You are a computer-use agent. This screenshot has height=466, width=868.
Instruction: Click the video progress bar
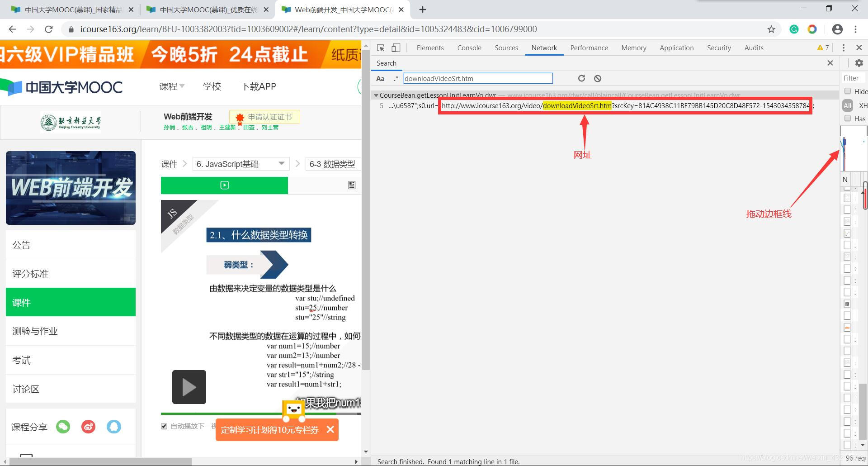pos(261,414)
